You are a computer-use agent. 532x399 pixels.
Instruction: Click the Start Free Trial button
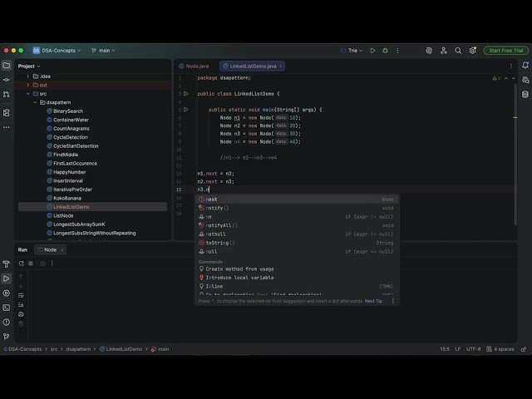506,51
